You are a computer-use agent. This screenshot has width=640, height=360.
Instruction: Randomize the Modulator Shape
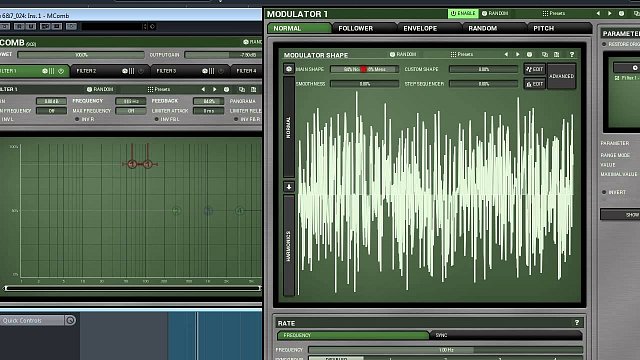[x=403, y=54]
